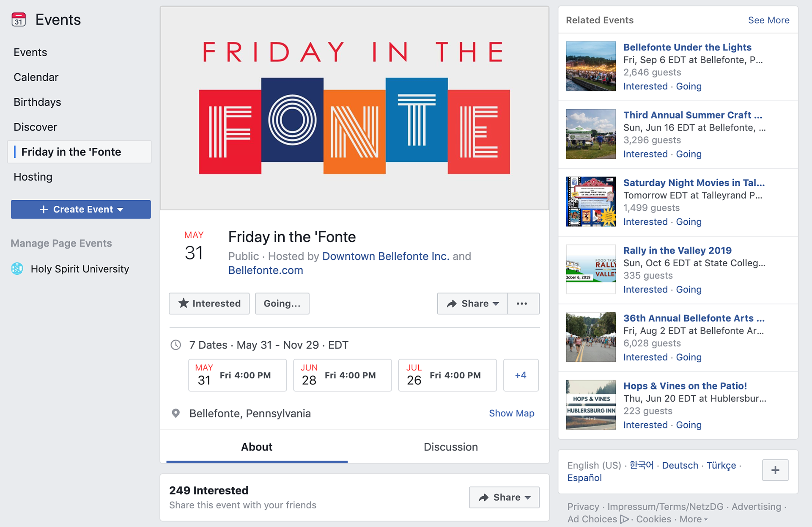Screen dimensions: 812x527
Task: Switch to the Discussion tab
Action: [450, 447]
